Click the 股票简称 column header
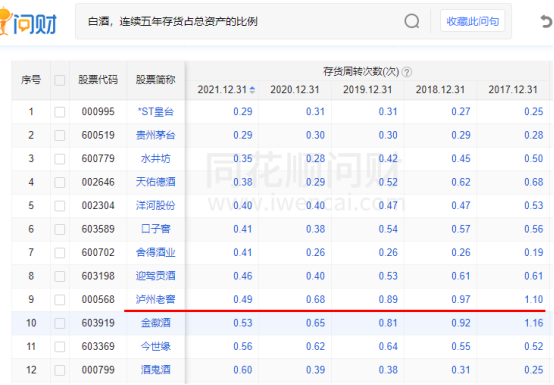 click(x=155, y=80)
